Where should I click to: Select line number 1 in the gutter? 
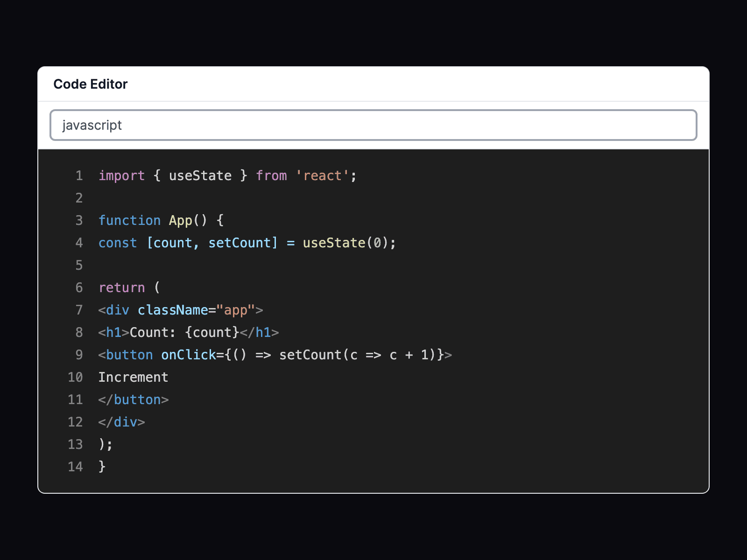pyautogui.click(x=78, y=175)
